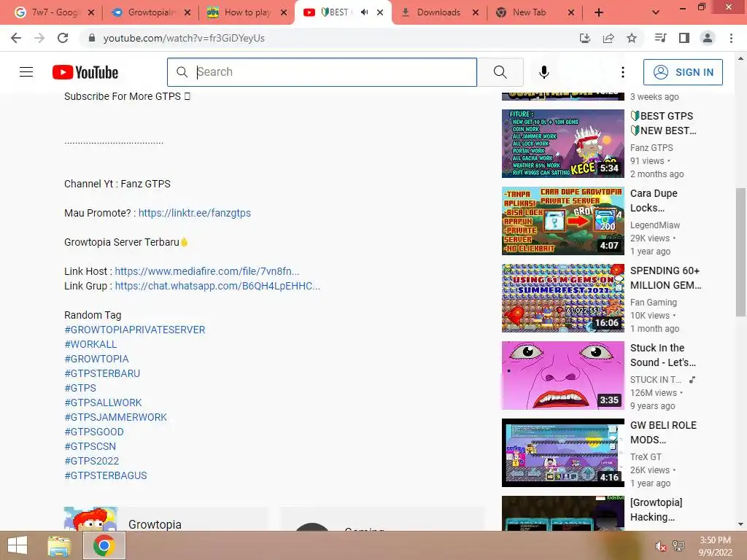Click hashtag #GTPS2022
The height and width of the screenshot is (560, 747).
(x=91, y=461)
